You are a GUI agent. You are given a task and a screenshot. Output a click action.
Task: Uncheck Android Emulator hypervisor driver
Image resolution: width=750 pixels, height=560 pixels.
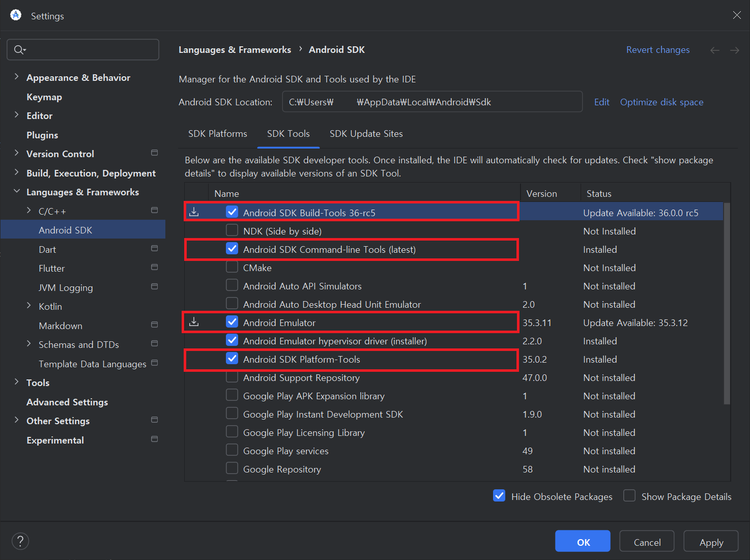[x=232, y=340]
